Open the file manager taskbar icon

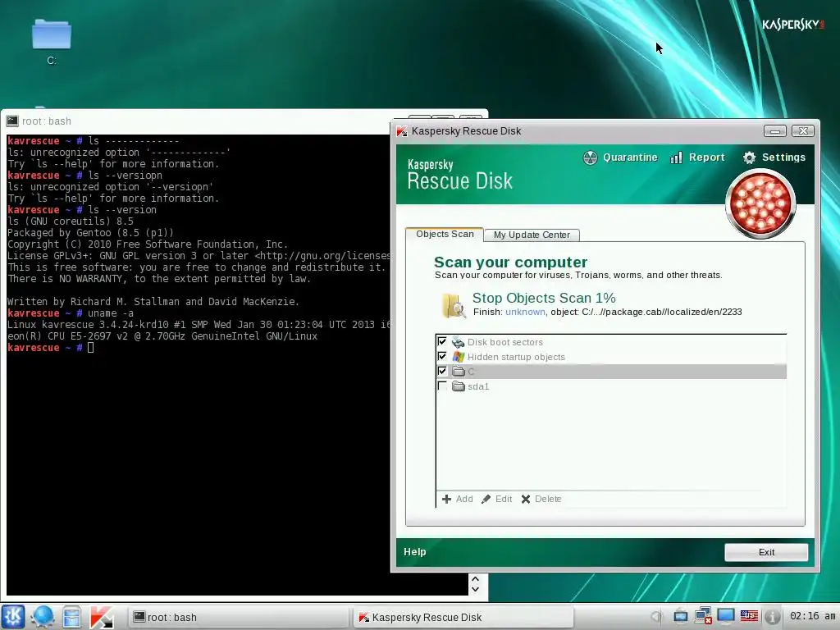[71, 617]
